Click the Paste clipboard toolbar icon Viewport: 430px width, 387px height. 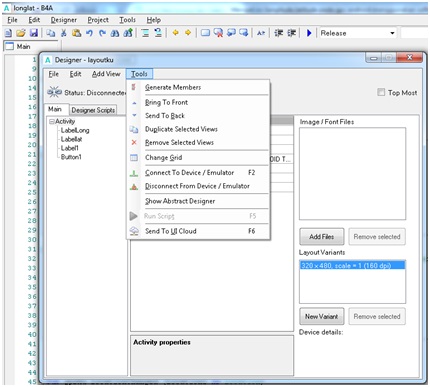77,33
